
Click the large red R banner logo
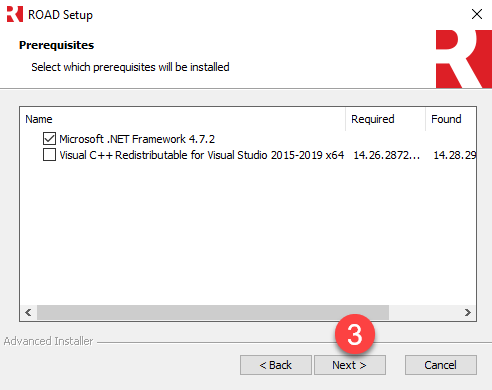pyautogui.click(x=464, y=59)
